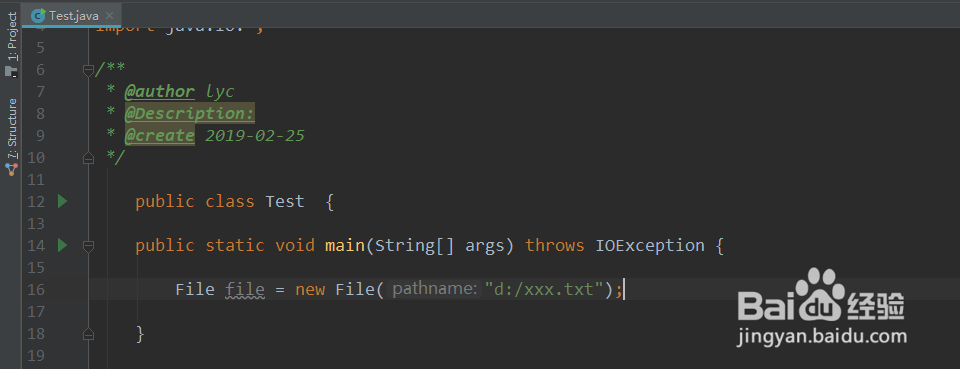Click the new keyword on line 16

coord(310,289)
